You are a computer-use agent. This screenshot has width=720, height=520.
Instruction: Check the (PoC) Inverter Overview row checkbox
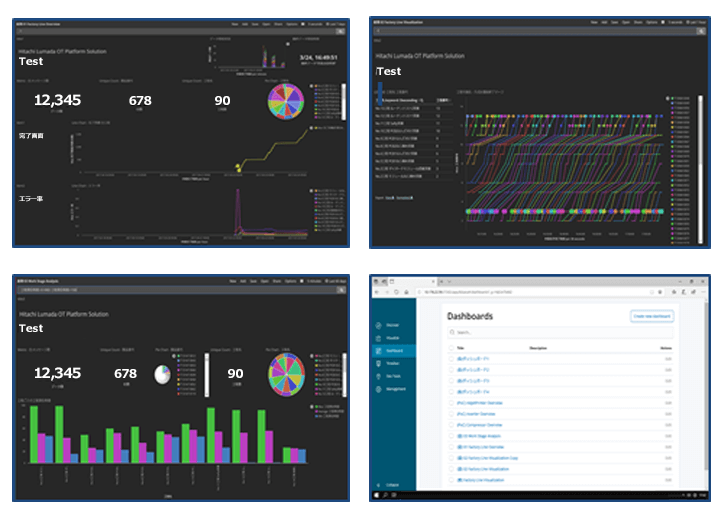451,414
